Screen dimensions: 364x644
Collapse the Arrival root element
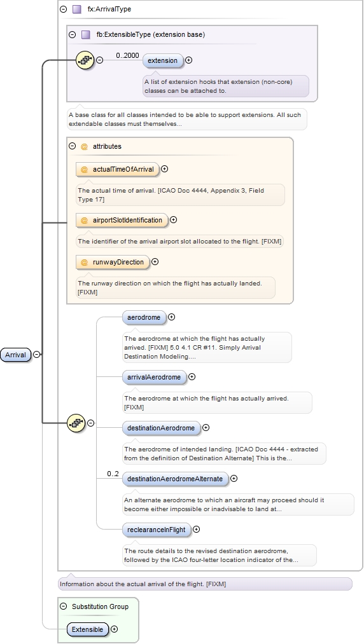pyautogui.click(x=37, y=354)
